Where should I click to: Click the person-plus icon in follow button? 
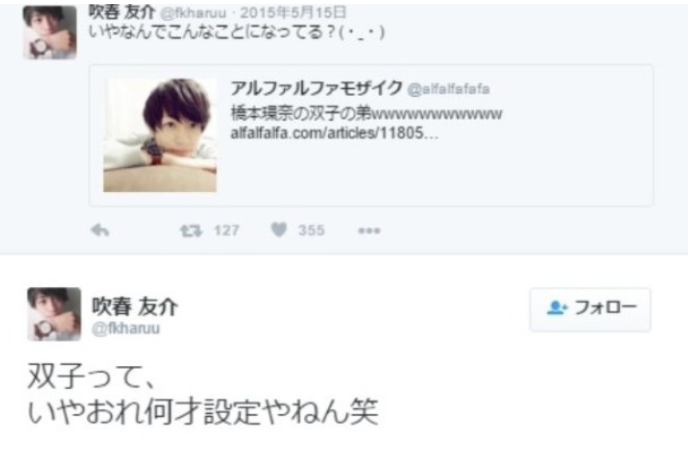557,308
